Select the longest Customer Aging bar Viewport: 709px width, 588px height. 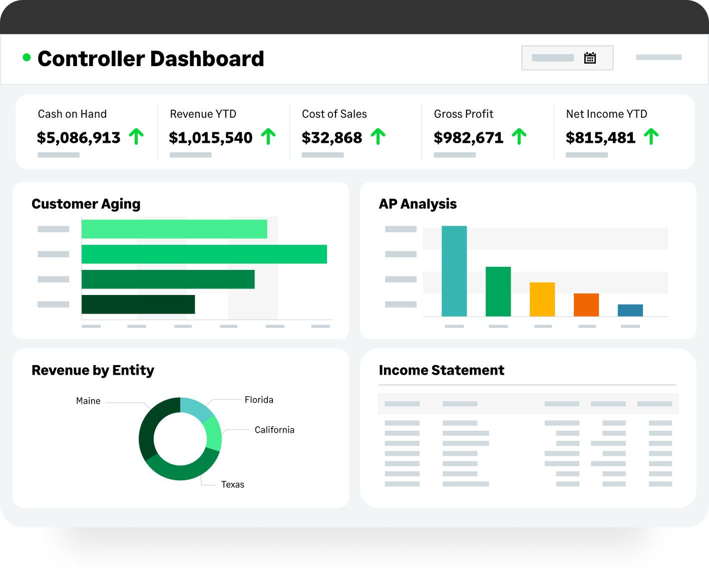click(204, 254)
